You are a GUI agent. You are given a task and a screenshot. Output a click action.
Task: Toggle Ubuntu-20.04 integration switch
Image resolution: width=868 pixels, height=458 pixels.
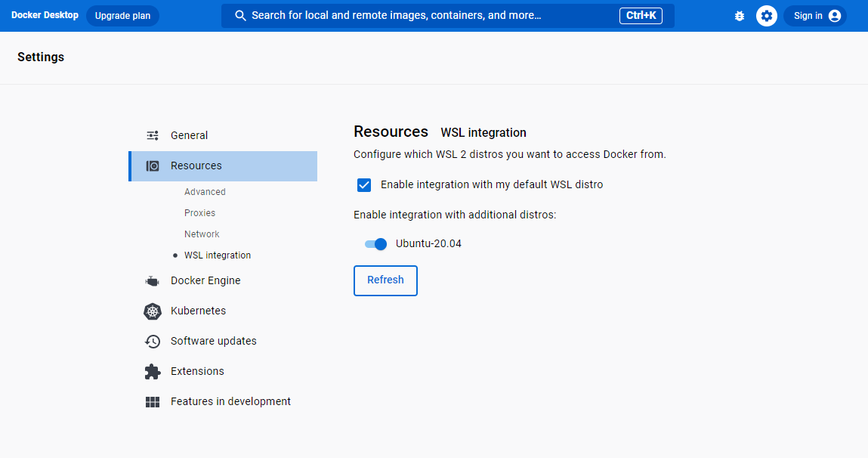(376, 243)
